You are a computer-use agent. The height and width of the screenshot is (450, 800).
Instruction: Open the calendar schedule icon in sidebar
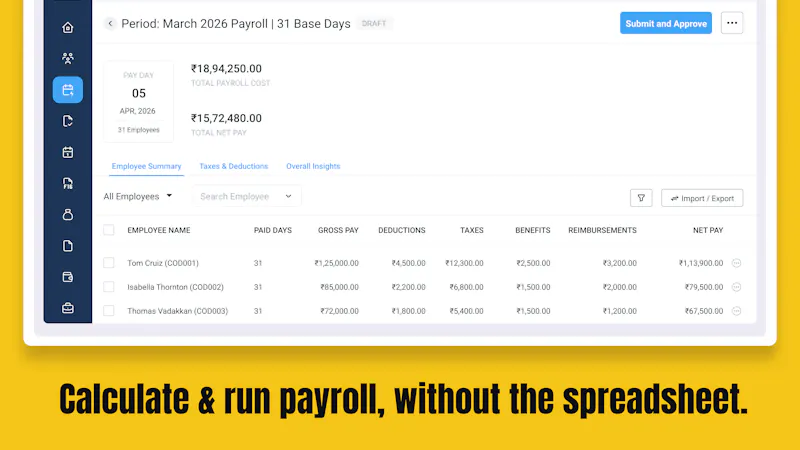[x=68, y=152]
